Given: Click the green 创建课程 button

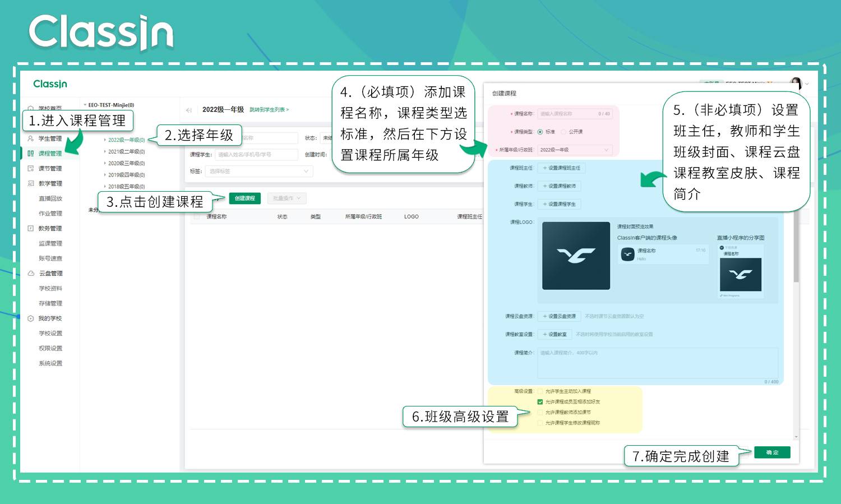Looking at the screenshot, I should pyautogui.click(x=244, y=198).
